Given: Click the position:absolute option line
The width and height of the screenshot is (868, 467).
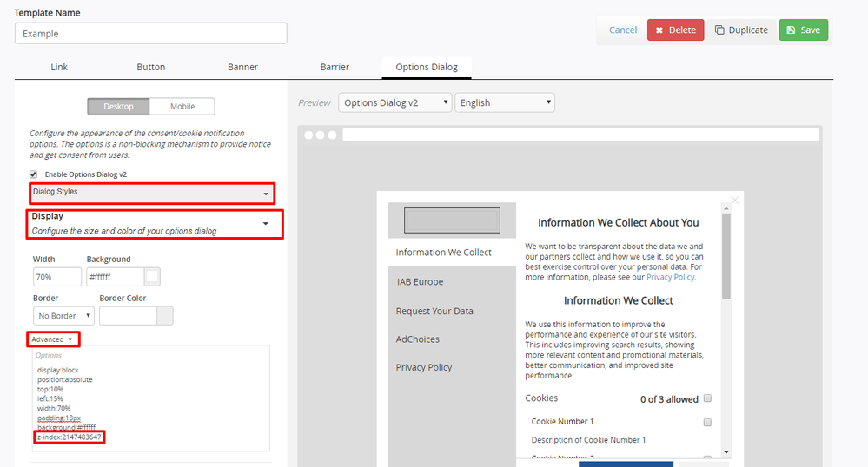Looking at the screenshot, I should pos(65,379).
